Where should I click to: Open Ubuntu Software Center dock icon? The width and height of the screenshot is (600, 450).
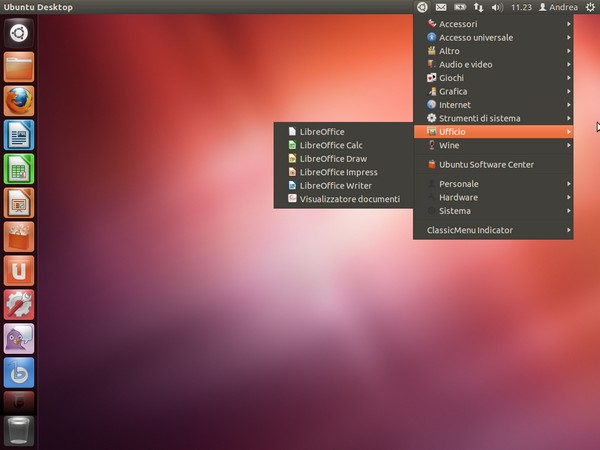(x=19, y=237)
